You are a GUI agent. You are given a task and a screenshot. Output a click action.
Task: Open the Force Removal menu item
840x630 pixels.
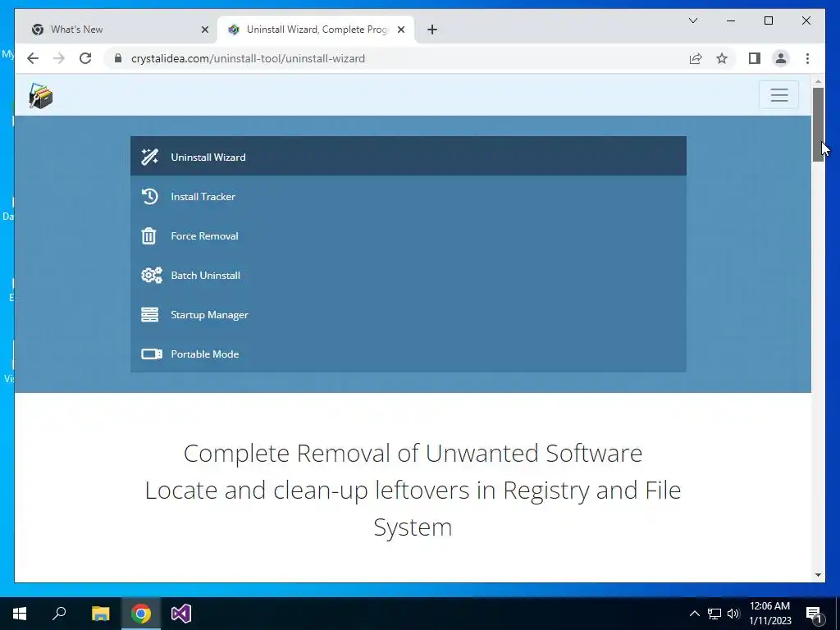coord(409,235)
